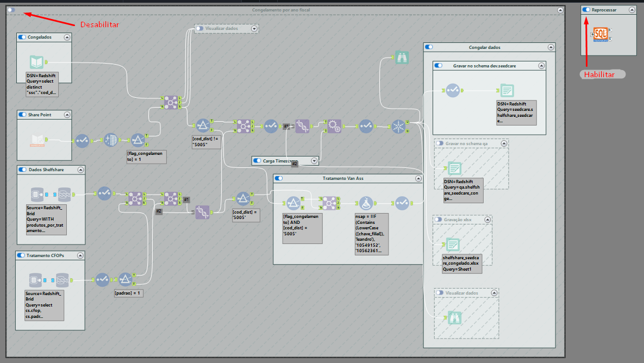
Task: Select the Output tool in Gravar no schema qa
Action: [x=454, y=168]
